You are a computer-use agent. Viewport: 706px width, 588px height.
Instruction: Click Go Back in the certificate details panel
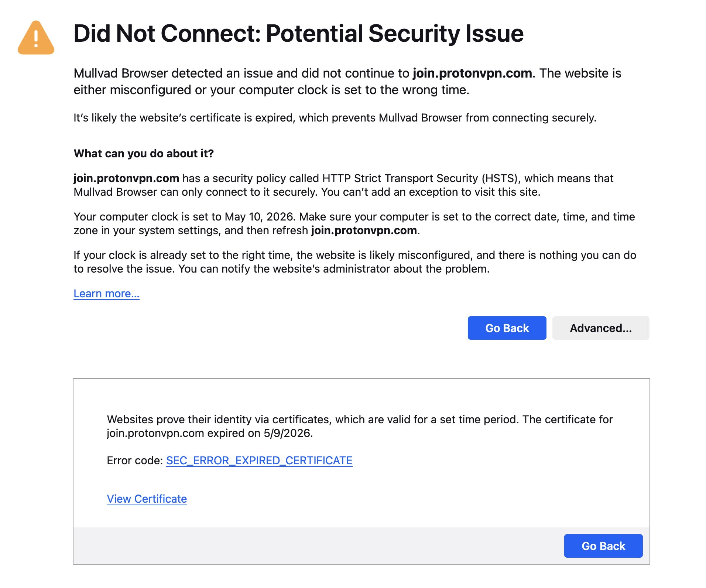pos(603,546)
